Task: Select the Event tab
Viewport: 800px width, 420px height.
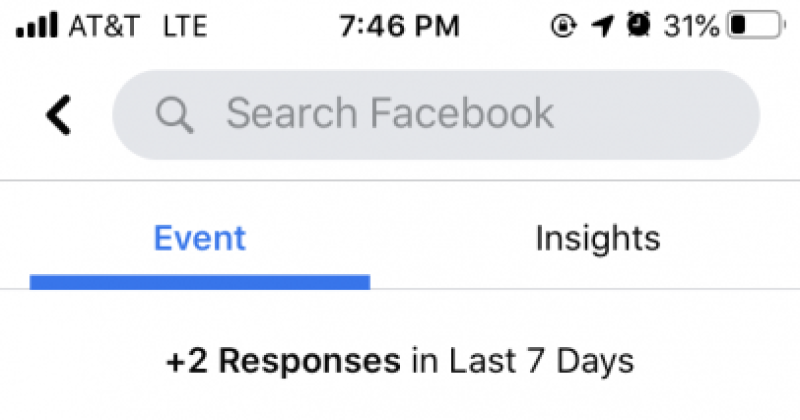Action: click(x=199, y=239)
